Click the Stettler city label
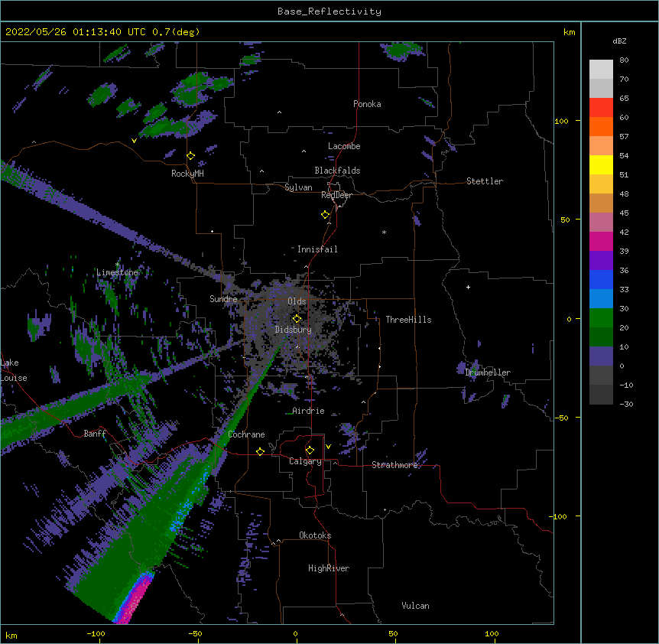Screen dimensions: 659x644 coord(485,181)
